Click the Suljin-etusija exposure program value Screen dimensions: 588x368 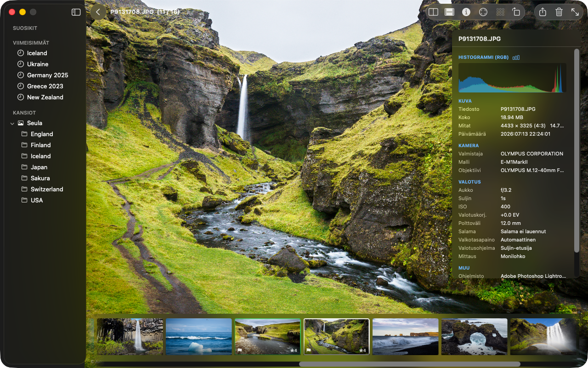tap(516, 248)
